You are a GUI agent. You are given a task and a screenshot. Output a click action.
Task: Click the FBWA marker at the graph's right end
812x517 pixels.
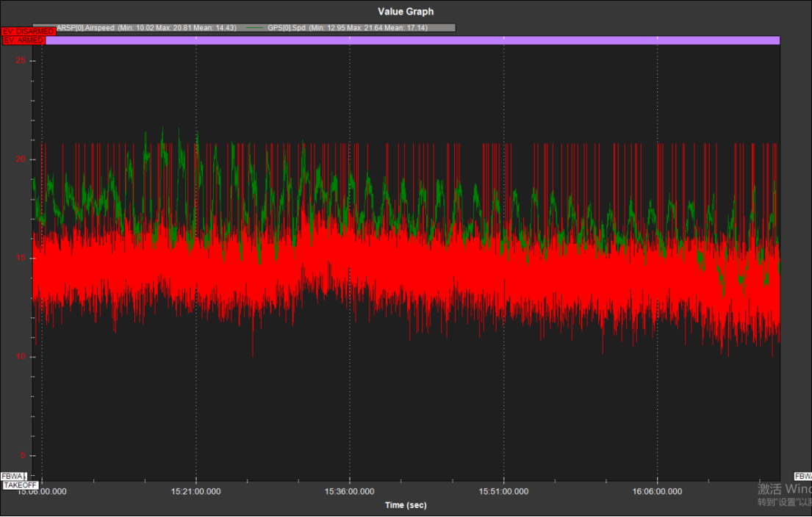803,476
